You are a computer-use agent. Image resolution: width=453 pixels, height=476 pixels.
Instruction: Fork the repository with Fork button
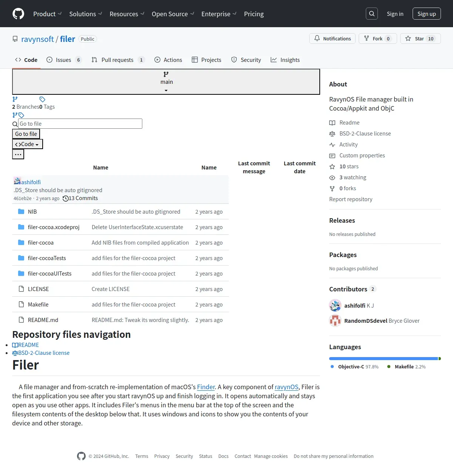point(377,39)
